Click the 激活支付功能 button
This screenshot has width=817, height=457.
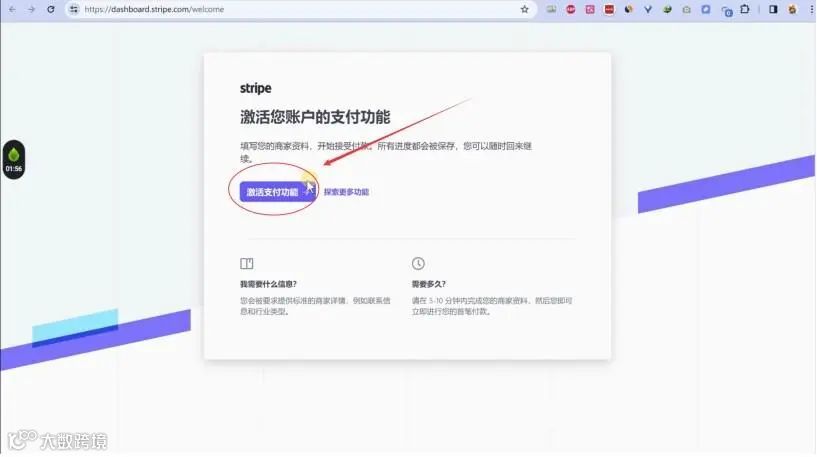277,192
